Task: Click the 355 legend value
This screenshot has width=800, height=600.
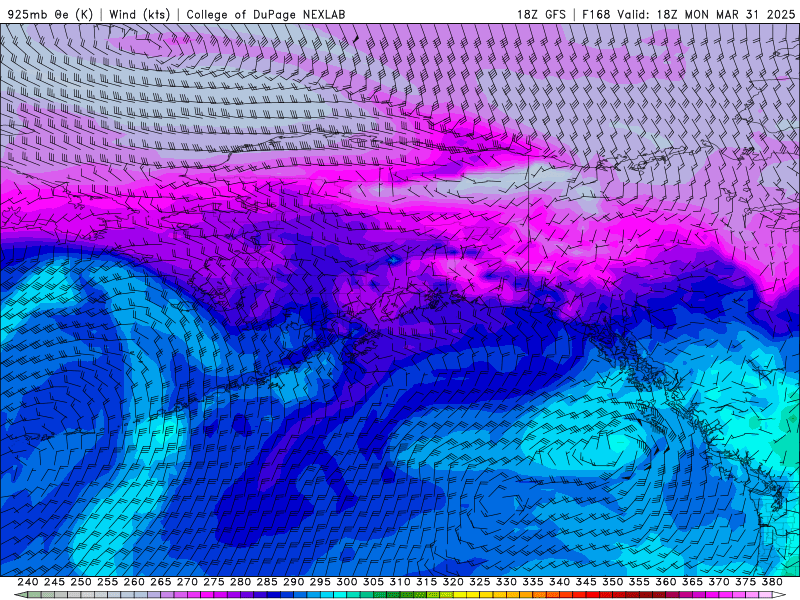Action: pyautogui.click(x=639, y=582)
